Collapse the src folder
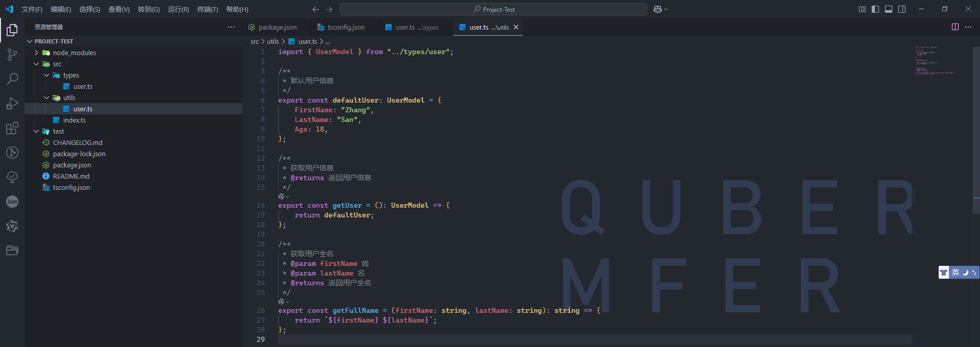 point(36,64)
